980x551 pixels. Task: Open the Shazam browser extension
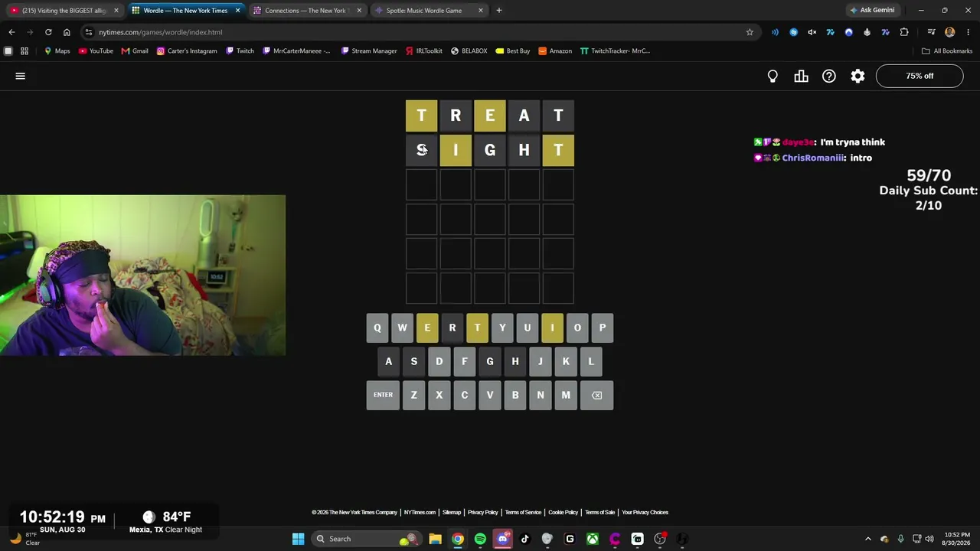click(793, 32)
